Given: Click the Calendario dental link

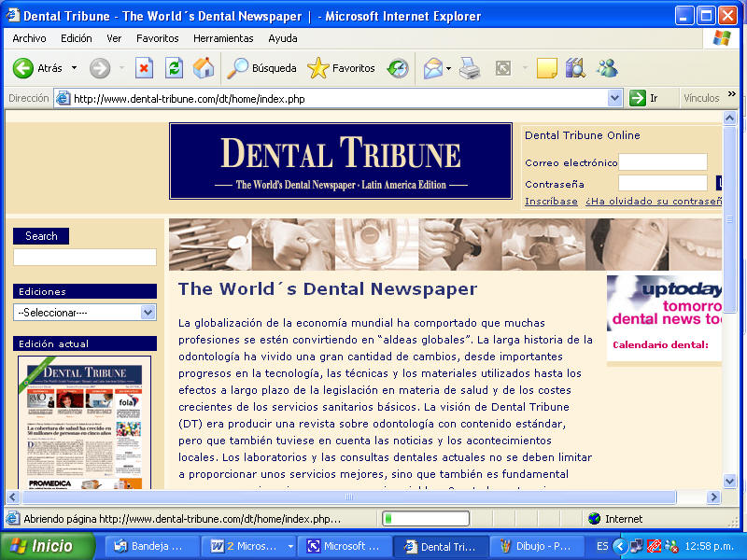Looking at the screenshot, I should click(x=660, y=344).
